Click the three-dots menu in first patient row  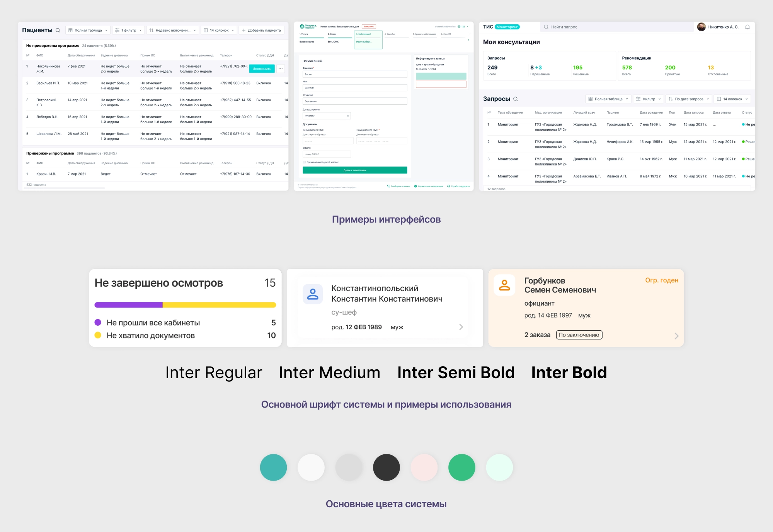pos(281,69)
